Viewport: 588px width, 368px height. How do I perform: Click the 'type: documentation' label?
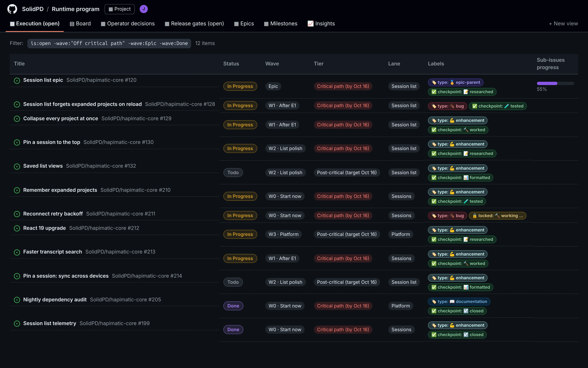pos(459,302)
